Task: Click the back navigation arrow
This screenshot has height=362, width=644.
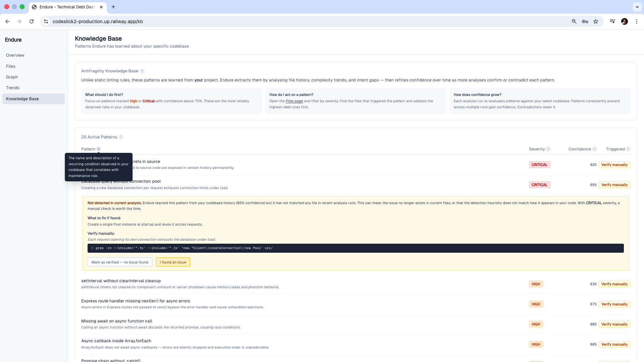Action: [7, 21]
